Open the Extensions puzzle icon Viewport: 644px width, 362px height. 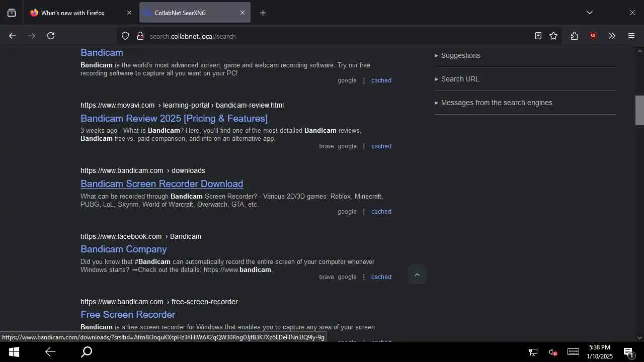pyautogui.click(x=574, y=36)
